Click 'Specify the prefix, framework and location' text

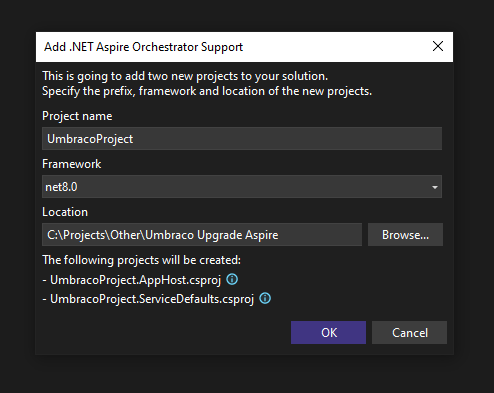click(207, 91)
